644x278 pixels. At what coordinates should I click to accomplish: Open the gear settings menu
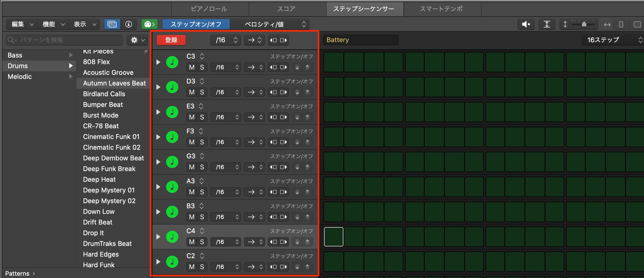138,40
